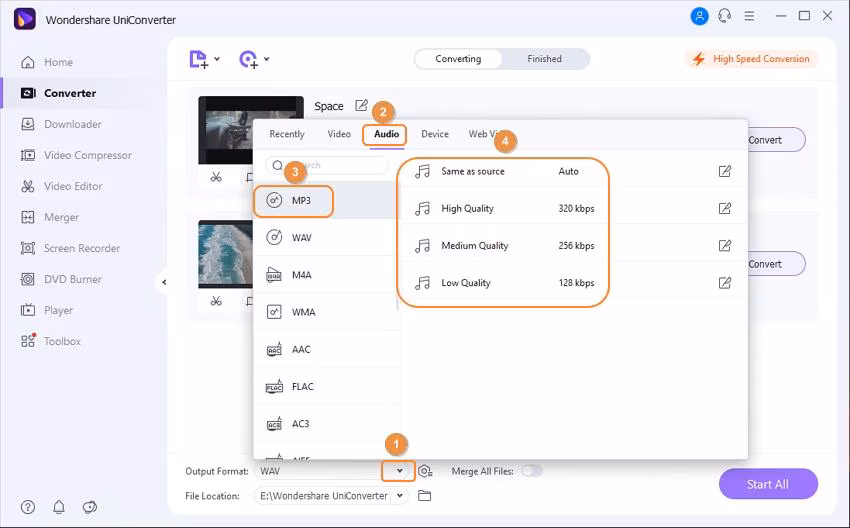
Task: Click the Add Files icon
Action: tap(198, 59)
